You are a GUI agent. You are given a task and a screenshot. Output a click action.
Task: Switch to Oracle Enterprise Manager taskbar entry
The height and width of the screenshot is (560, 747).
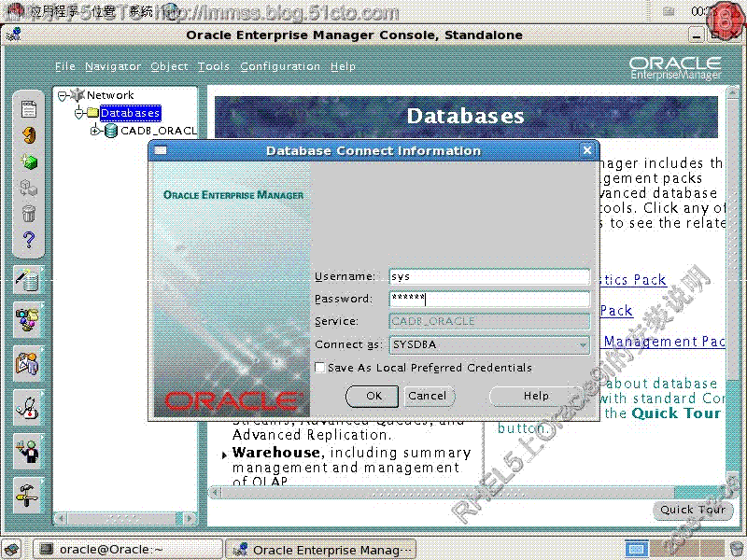tap(320, 549)
